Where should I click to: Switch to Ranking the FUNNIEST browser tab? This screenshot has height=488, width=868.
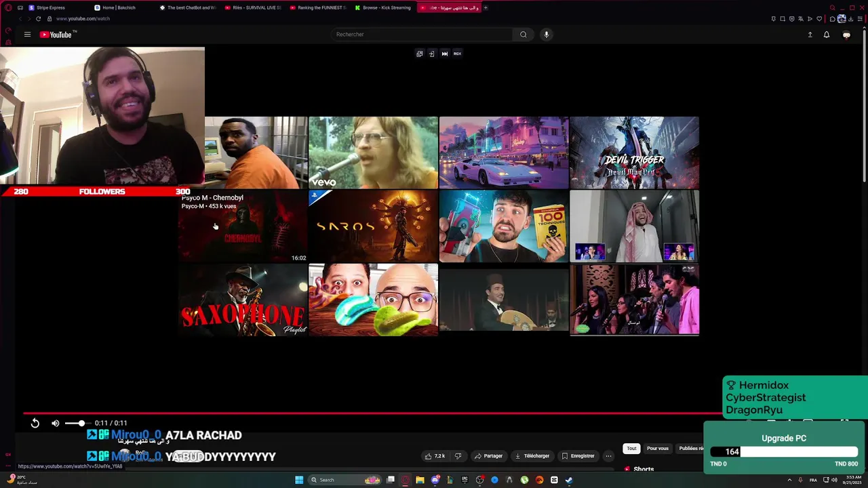[317, 7]
